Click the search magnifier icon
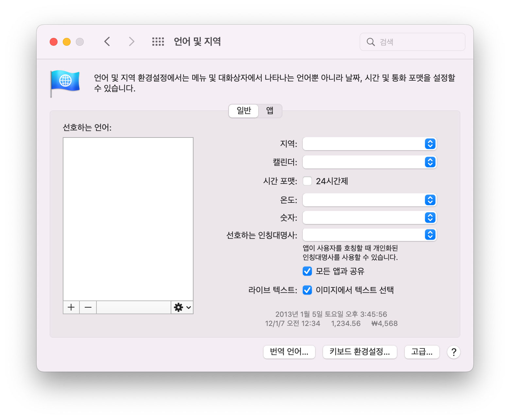 click(371, 42)
